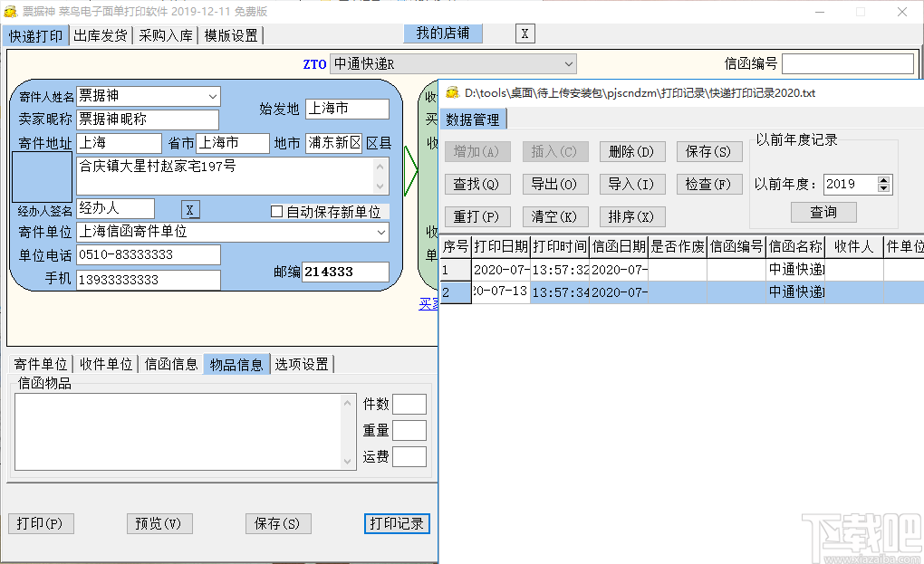Expand the 寄件单位 dropdown
Screen dimensions: 924x564
[x=381, y=232]
